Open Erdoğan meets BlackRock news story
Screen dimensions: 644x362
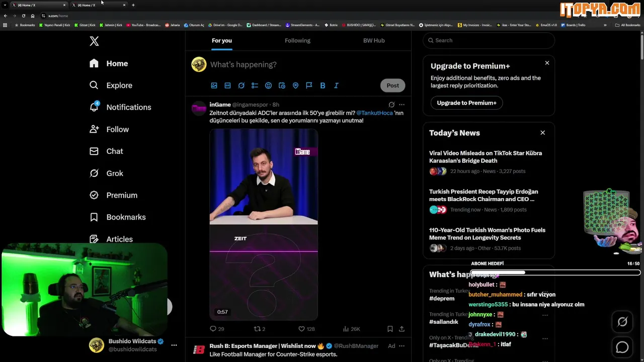(489, 201)
